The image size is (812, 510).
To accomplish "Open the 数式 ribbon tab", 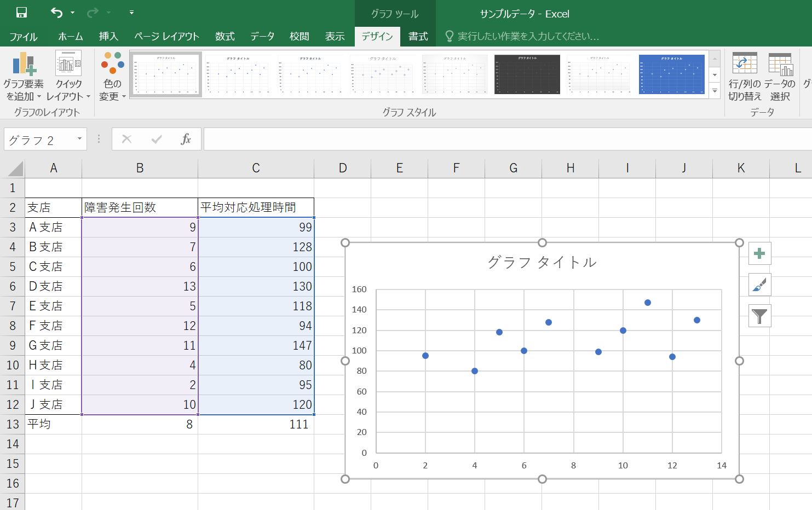I will click(225, 37).
